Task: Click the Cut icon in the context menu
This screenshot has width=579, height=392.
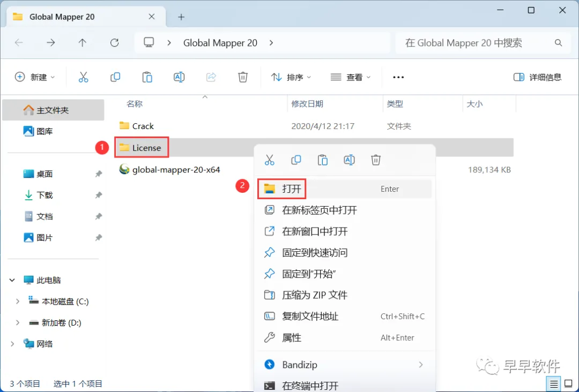Action: 270,160
